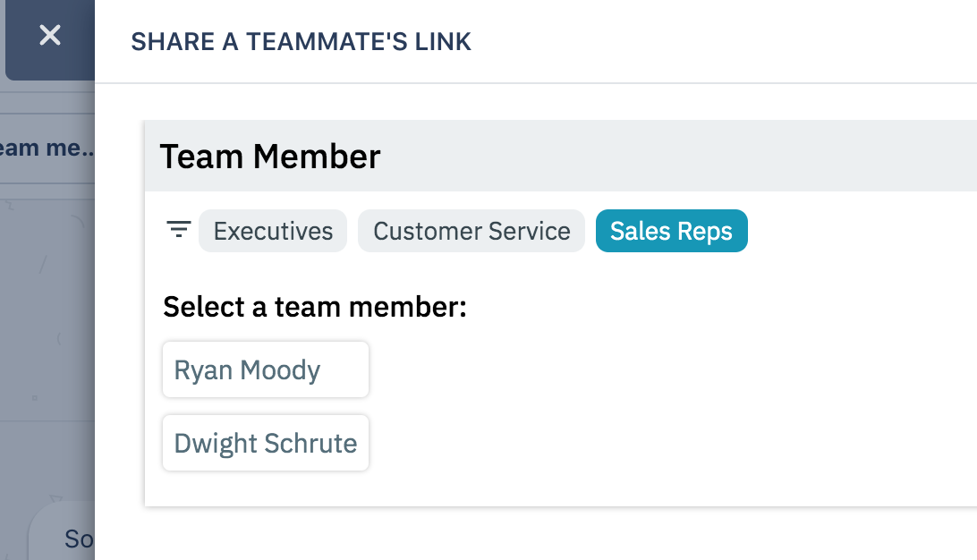
Task: Select the Customer Service filter chip
Action: 472,232
